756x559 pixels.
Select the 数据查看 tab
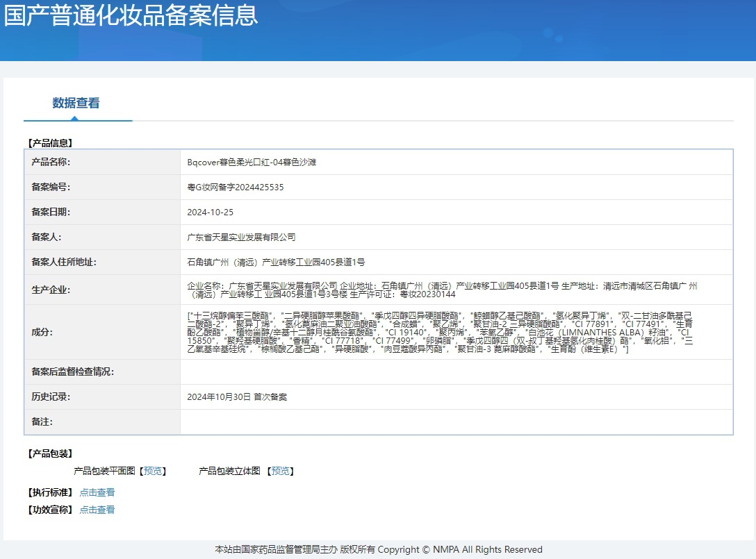click(76, 103)
